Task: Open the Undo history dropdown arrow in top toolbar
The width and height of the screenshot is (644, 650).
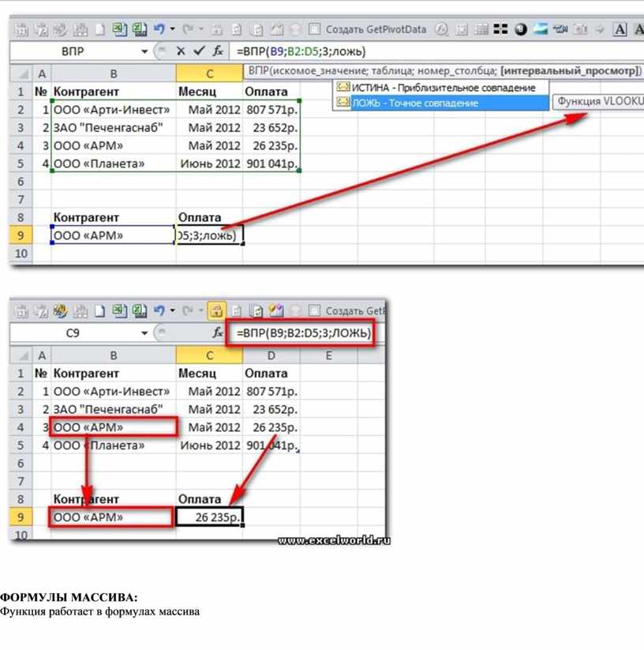Action: click(x=173, y=29)
